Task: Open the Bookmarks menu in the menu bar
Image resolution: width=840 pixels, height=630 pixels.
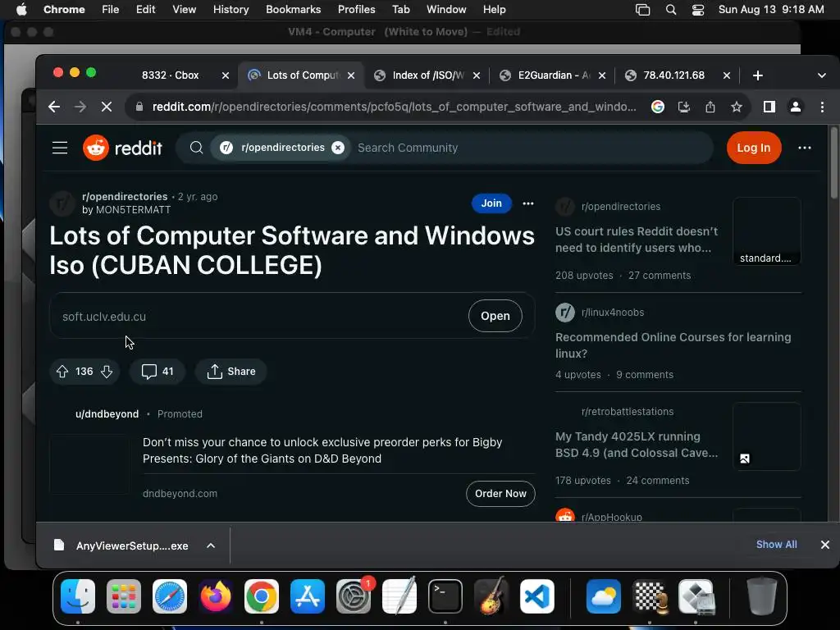Action: [293, 9]
